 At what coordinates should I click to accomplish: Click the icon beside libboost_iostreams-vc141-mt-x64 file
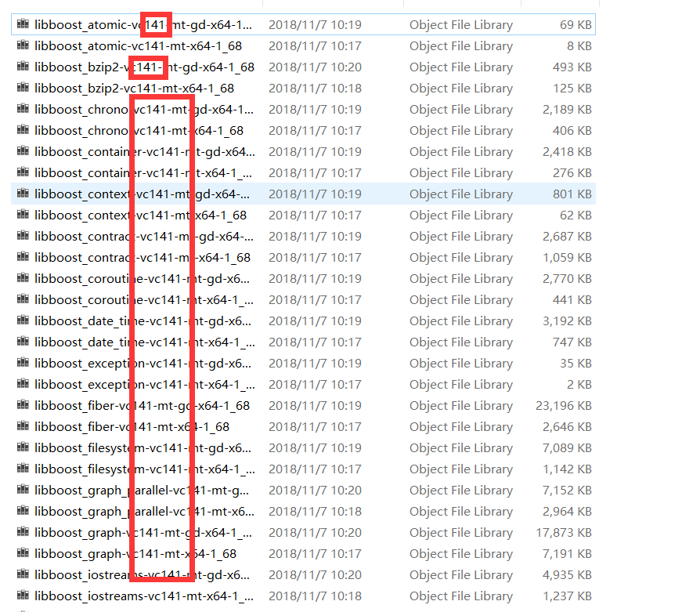(x=23, y=596)
